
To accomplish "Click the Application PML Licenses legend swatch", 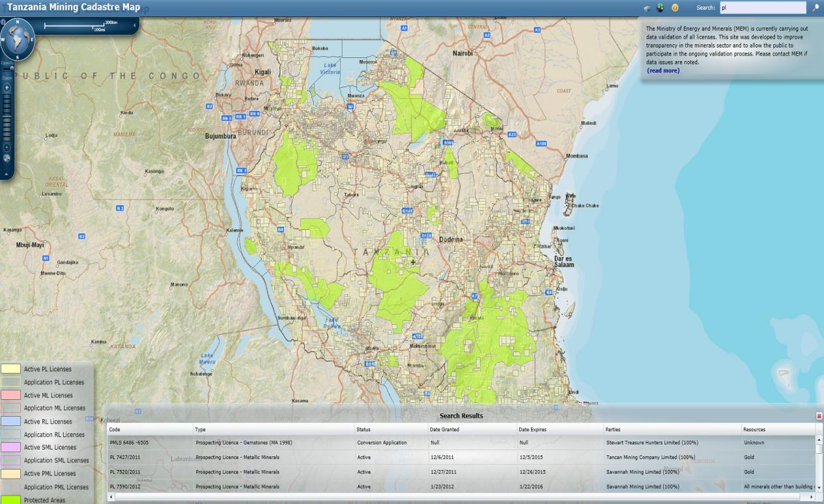I will click(x=10, y=487).
